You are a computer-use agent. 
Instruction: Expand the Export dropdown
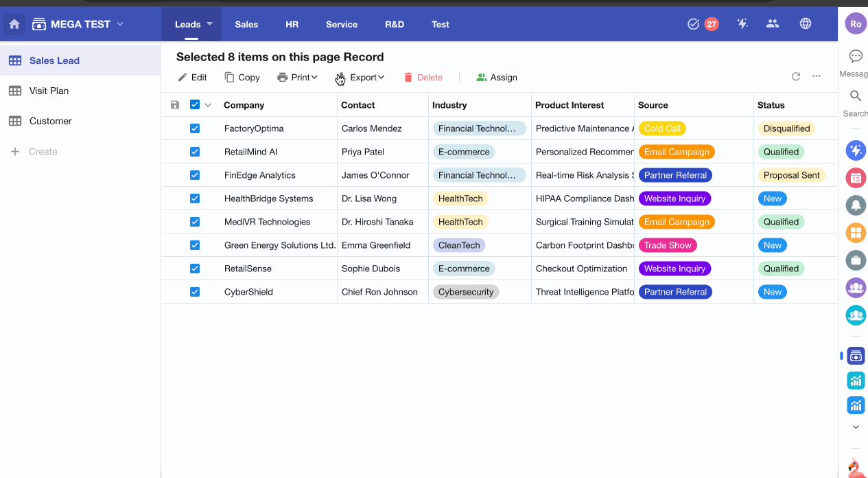coord(361,78)
